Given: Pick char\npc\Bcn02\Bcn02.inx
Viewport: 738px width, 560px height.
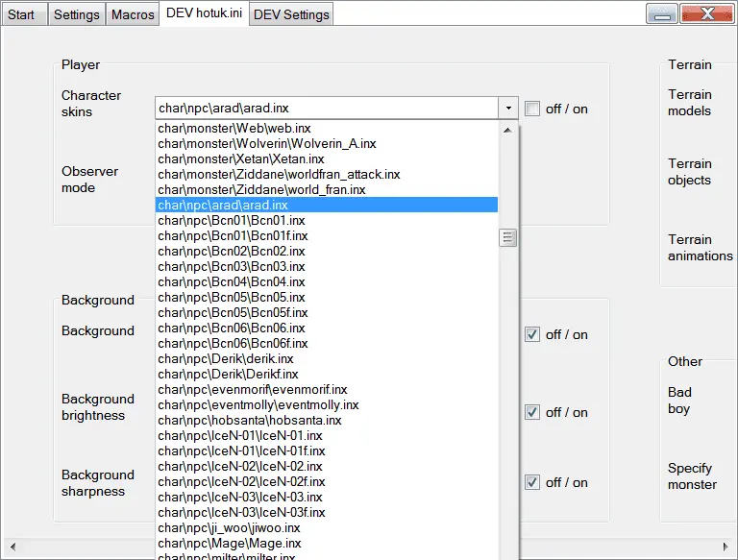Looking at the screenshot, I should (x=327, y=252).
